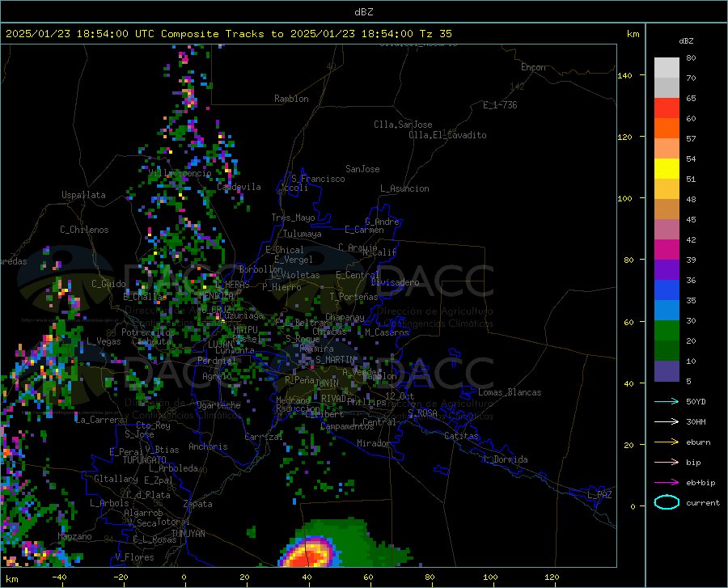The width and height of the screenshot is (728, 588).
Task: Click the TUPUNGATO map label
Action: click(x=145, y=460)
